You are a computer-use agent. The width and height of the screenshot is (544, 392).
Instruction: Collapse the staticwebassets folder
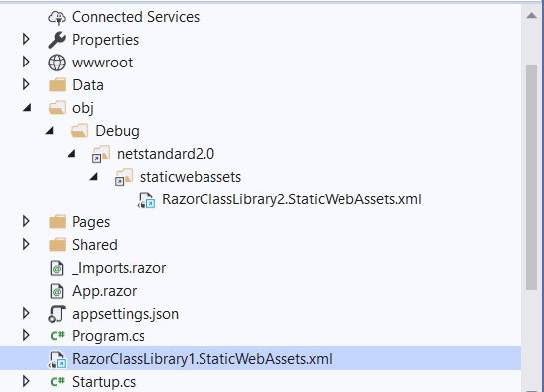coord(94,177)
